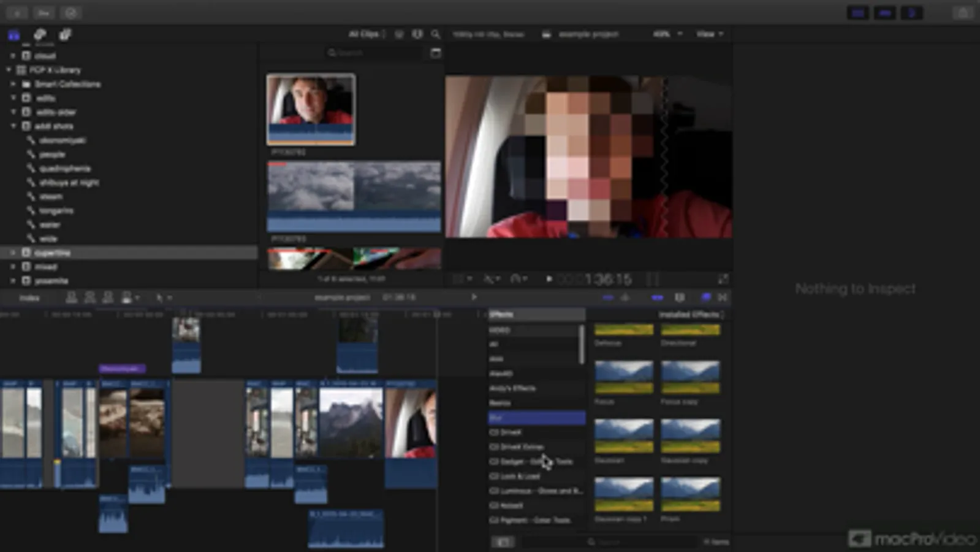Open the All Clips filter dropdown
This screenshot has height=552, width=980.
tap(367, 34)
